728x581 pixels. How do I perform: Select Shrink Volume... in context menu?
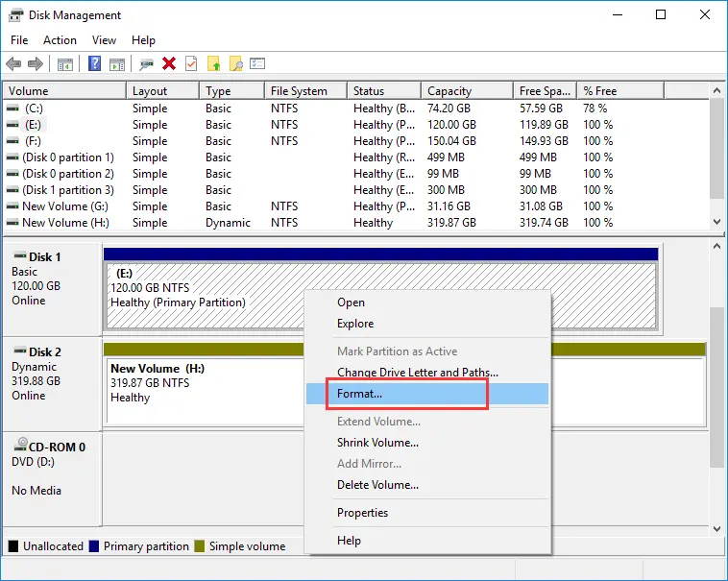click(377, 443)
